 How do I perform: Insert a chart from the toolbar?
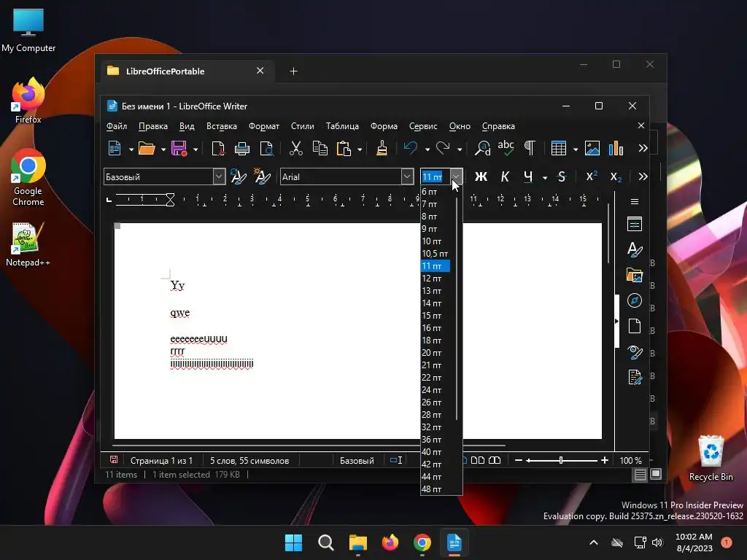click(x=616, y=149)
